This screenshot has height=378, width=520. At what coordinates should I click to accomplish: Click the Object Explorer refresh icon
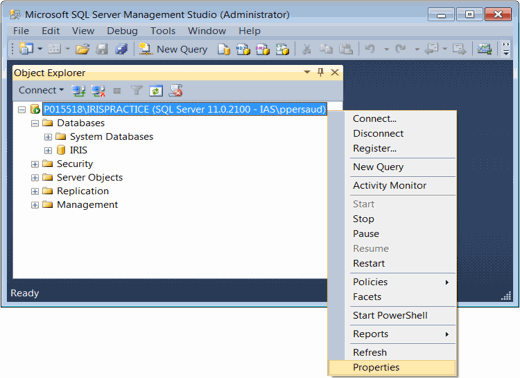tap(156, 91)
